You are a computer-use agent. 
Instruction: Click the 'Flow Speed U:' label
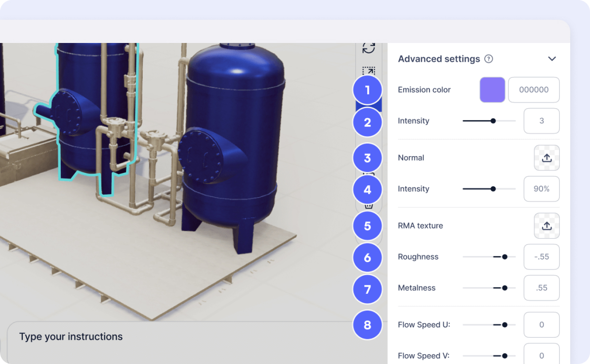coord(424,325)
